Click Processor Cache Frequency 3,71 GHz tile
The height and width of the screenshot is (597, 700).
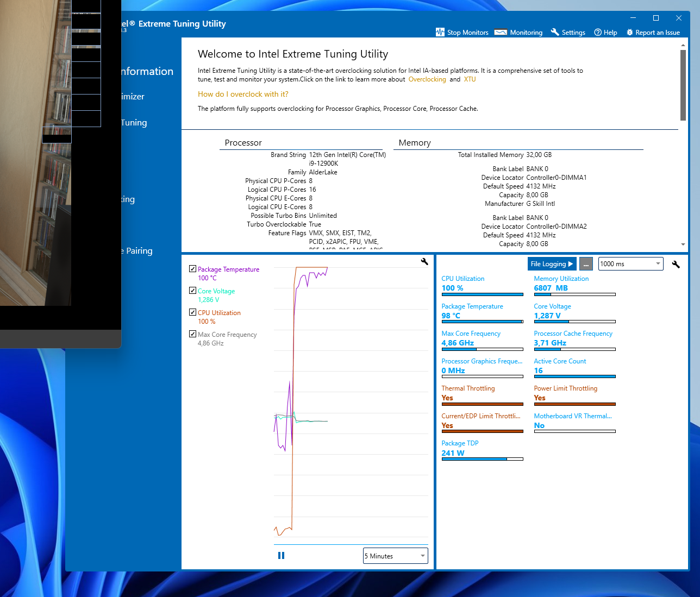pyautogui.click(x=574, y=340)
